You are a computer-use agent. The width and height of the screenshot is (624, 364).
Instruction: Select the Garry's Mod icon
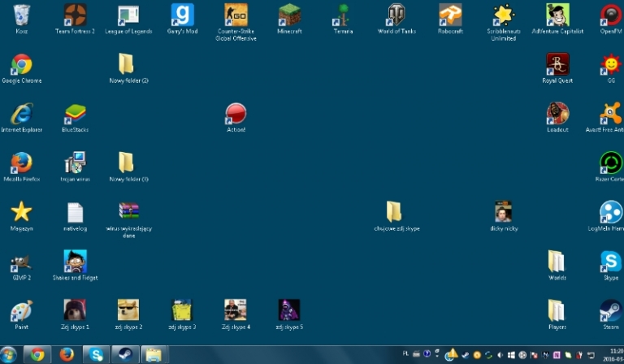[x=182, y=15]
